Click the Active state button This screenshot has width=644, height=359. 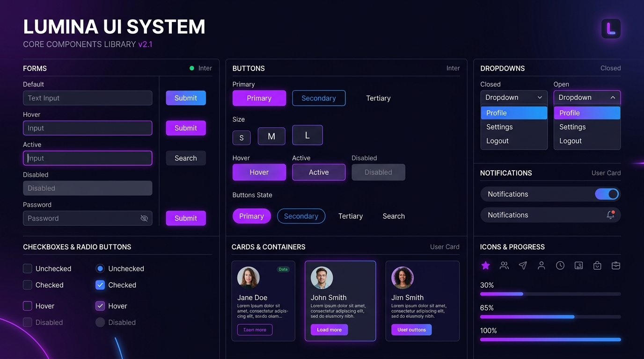(x=319, y=172)
